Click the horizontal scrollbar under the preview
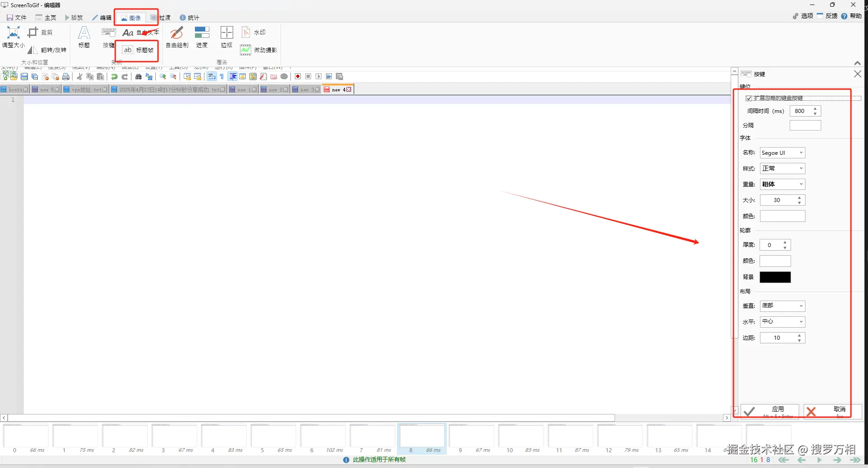This screenshot has width=868, height=468. (x=312, y=418)
